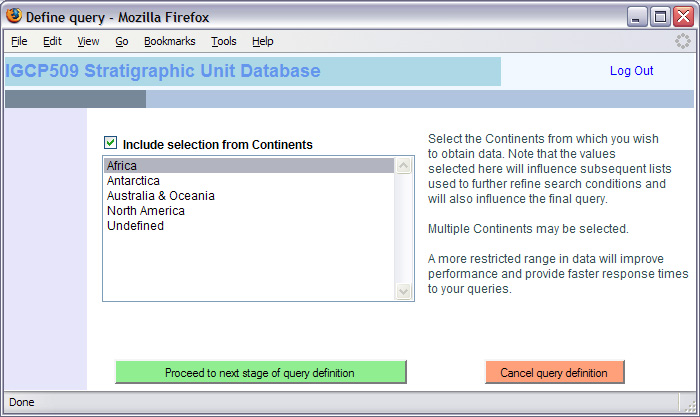Open the Tools menu
Screen dimensions: 700x417
click(224, 42)
